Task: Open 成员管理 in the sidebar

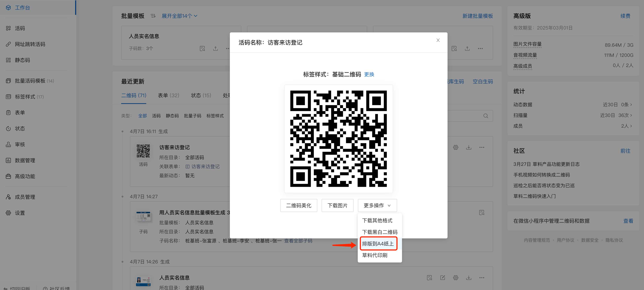Action: (25, 197)
